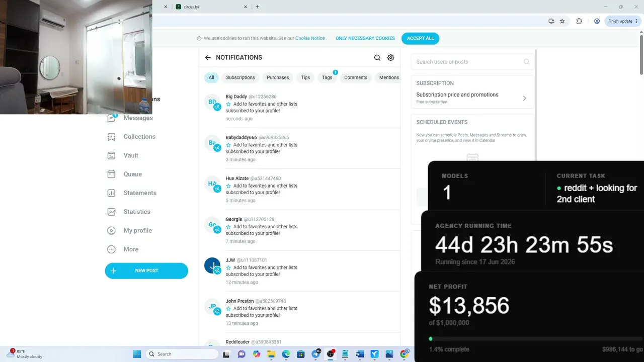Click Hue Alzate's favorites star icon
The image size is (644, 362).
tap(228, 186)
